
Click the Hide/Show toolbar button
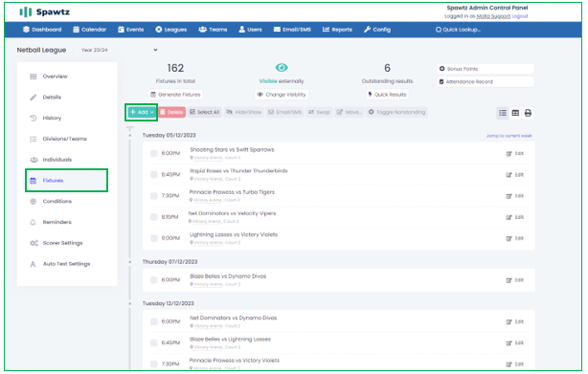click(244, 112)
